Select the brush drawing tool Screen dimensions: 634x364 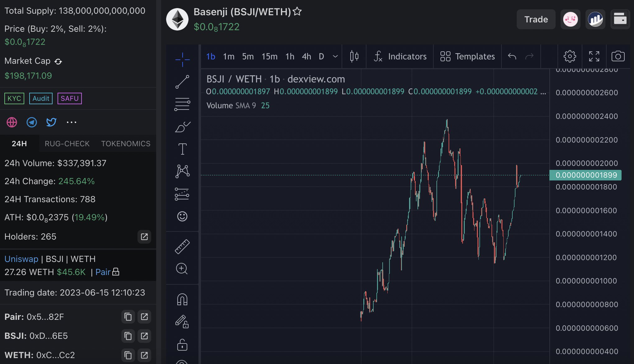(182, 127)
